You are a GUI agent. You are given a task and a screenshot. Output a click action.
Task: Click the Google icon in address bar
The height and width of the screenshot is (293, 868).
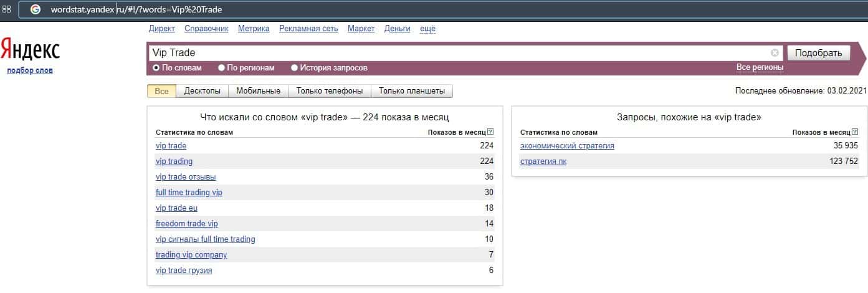click(x=36, y=9)
